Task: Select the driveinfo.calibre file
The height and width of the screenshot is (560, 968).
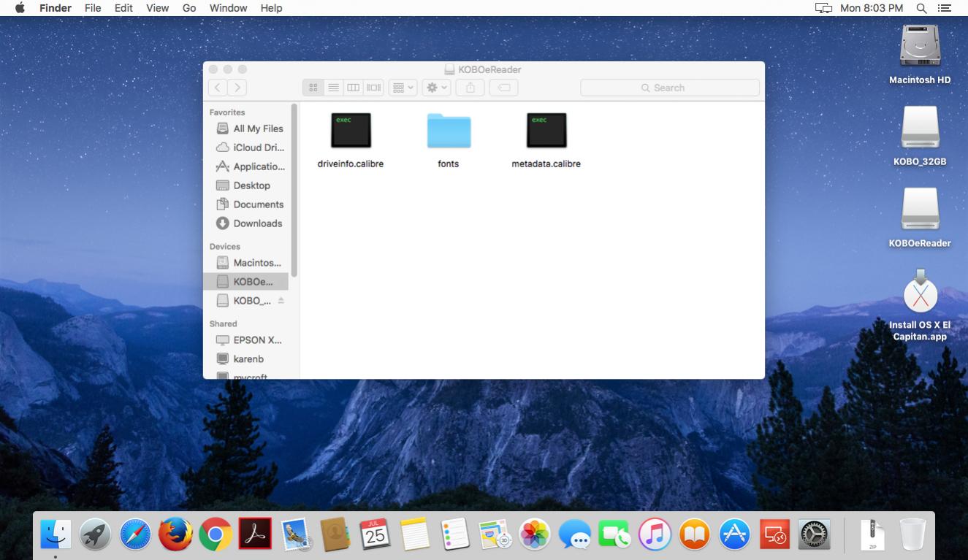Action: pos(351,140)
